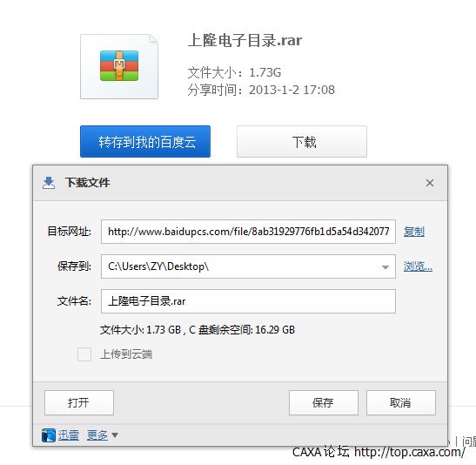Expand the 保存到 path dropdown arrow

coord(385,267)
